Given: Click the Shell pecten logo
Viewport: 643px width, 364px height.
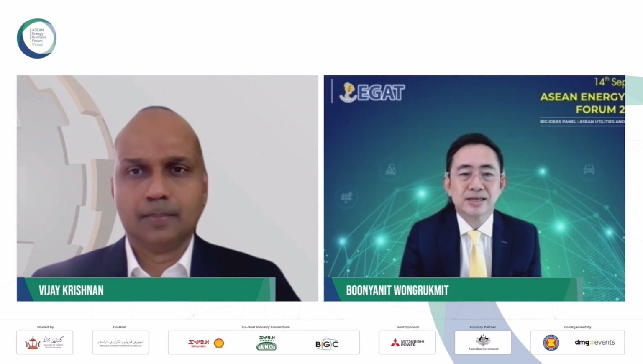Looking at the screenshot, I should coord(219,343).
